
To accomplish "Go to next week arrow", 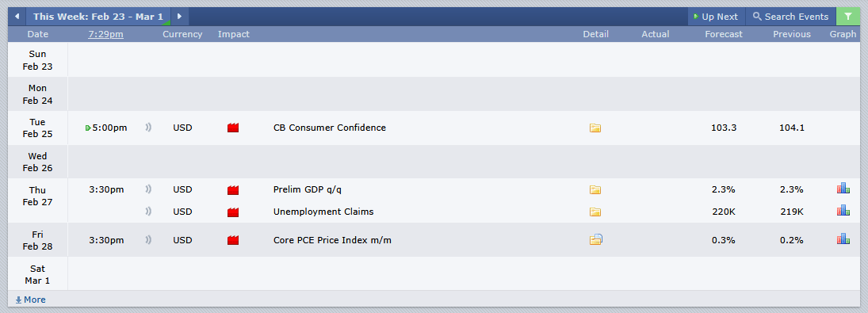I will (179, 17).
